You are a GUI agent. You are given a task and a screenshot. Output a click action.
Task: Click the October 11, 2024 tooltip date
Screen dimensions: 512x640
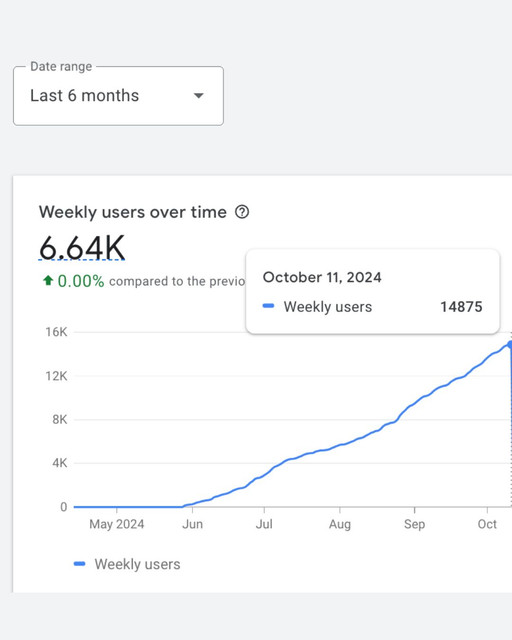322,277
